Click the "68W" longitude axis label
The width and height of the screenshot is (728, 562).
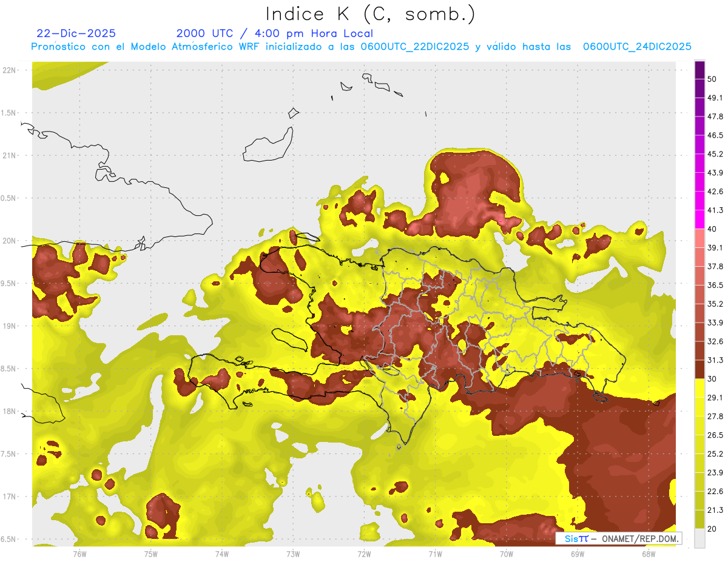click(649, 554)
